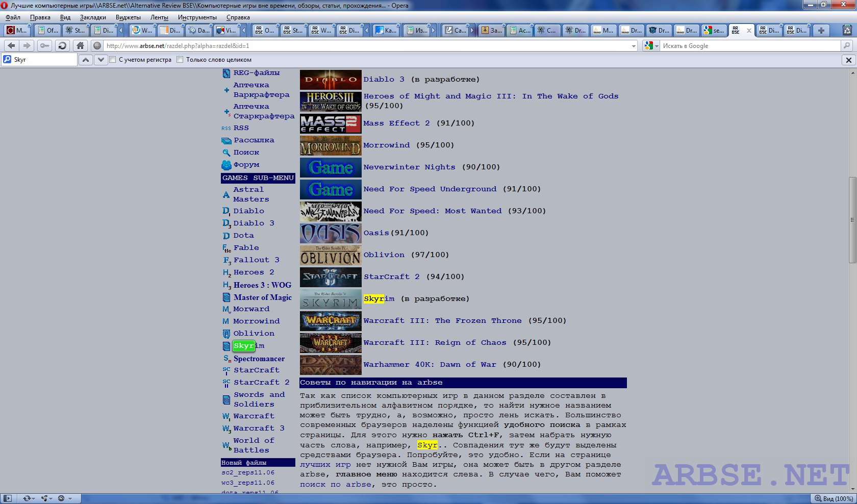Find previous Skyr match (up arrow)

click(86, 60)
